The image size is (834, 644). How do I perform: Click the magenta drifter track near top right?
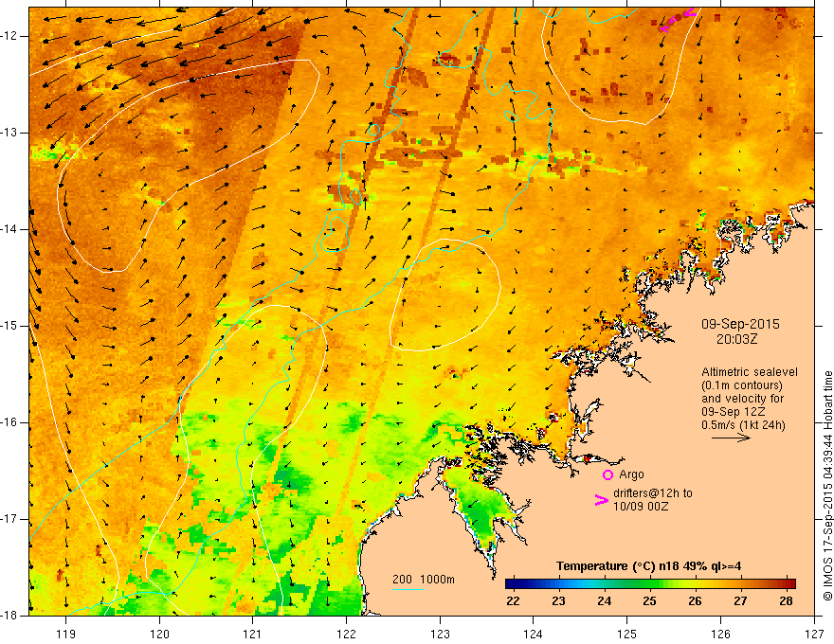pyautogui.click(x=677, y=19)
